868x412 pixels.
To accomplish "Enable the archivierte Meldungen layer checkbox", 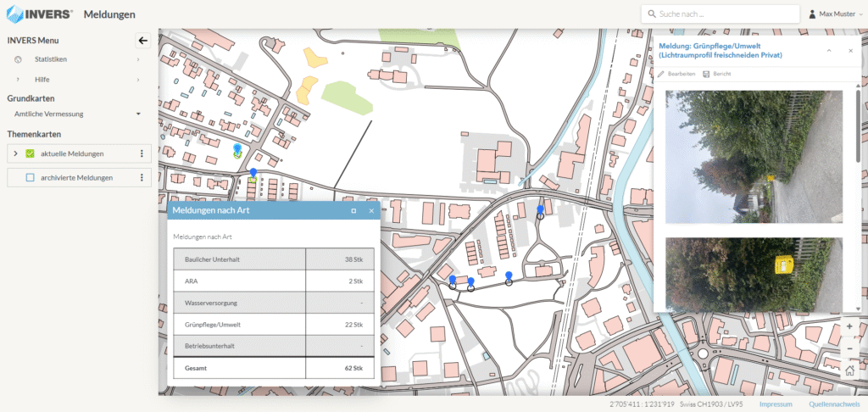I will coord(30,178).
